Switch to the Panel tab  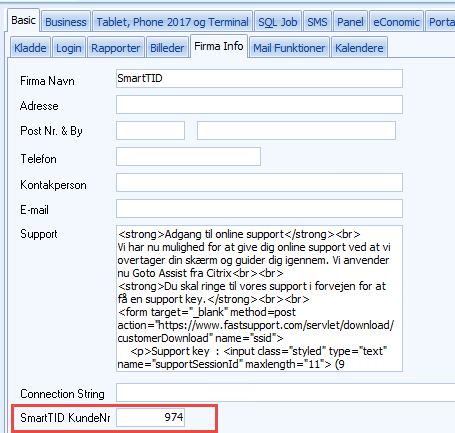click(x=350, y=22)
